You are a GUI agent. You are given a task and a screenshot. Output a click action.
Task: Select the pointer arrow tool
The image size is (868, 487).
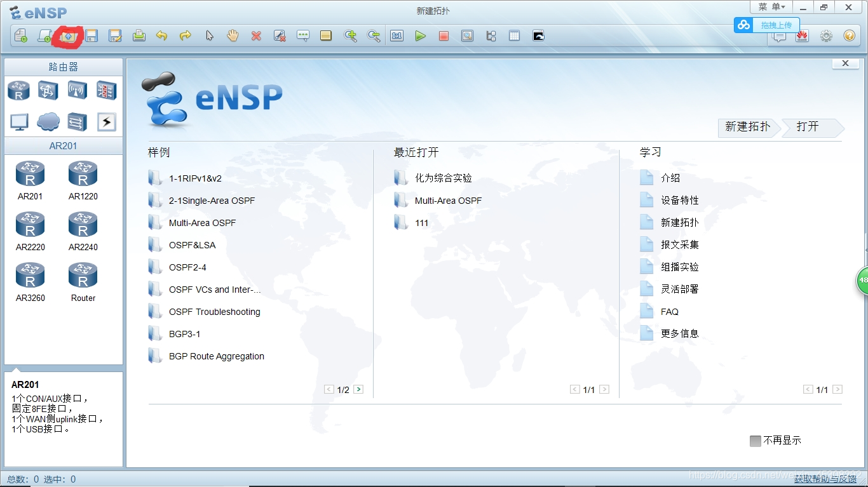point(209,36)
